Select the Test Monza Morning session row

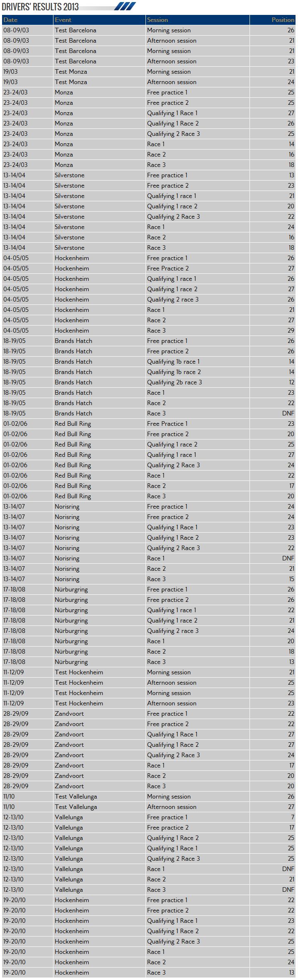[149, 72]
